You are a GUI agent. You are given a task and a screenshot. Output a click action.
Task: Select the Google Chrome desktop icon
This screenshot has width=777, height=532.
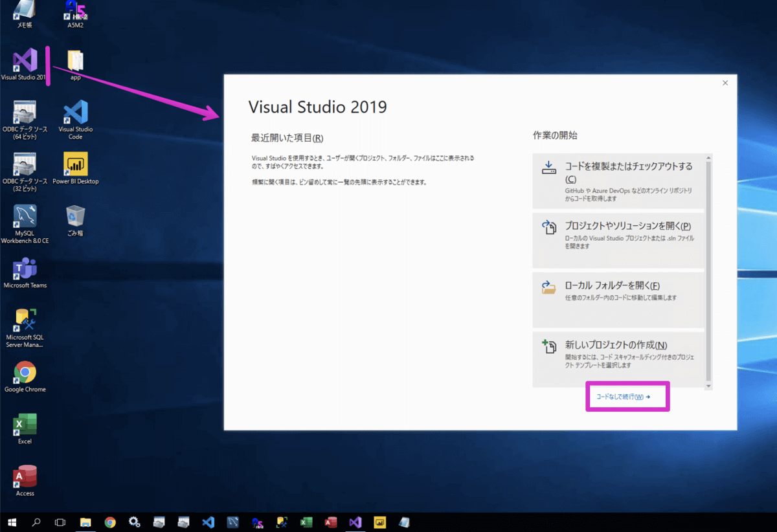[25, 377]
